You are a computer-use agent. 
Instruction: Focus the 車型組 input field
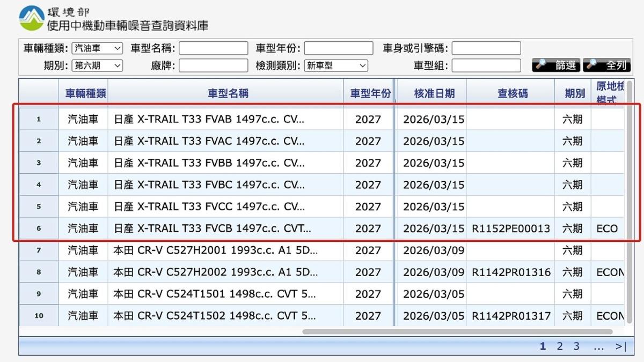click(486, 65)
